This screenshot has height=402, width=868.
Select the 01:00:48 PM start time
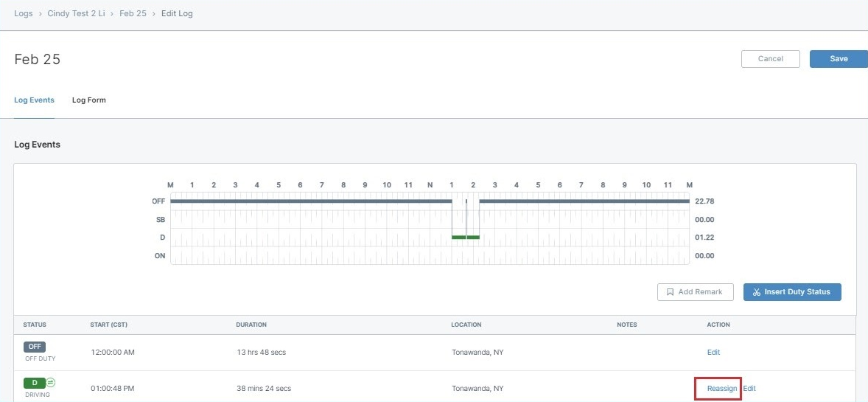[x=113, y=389]
